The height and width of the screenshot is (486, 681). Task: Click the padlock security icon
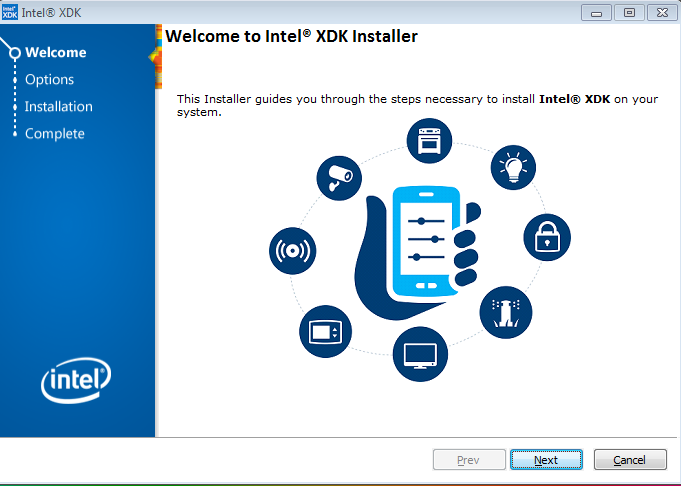pos(547,237)
